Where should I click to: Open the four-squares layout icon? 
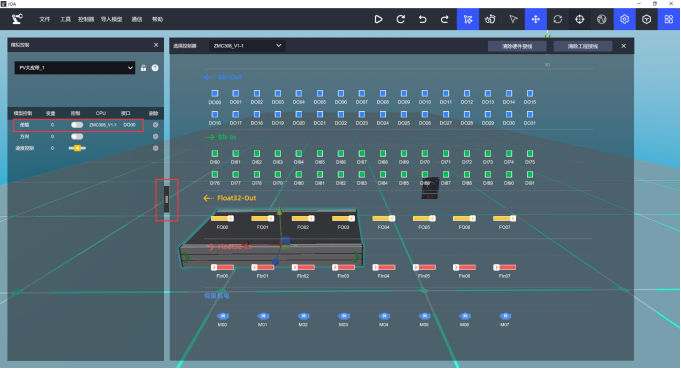point(669,19)
